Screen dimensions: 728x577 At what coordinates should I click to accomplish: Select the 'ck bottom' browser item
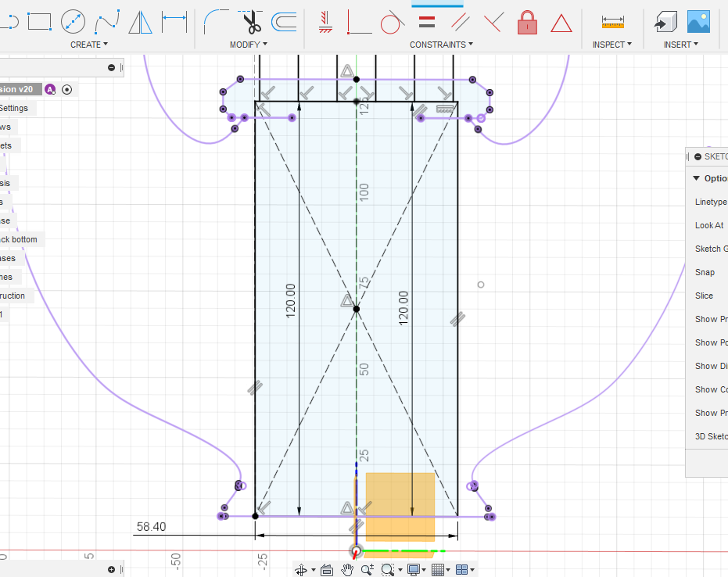coord(19,239)
